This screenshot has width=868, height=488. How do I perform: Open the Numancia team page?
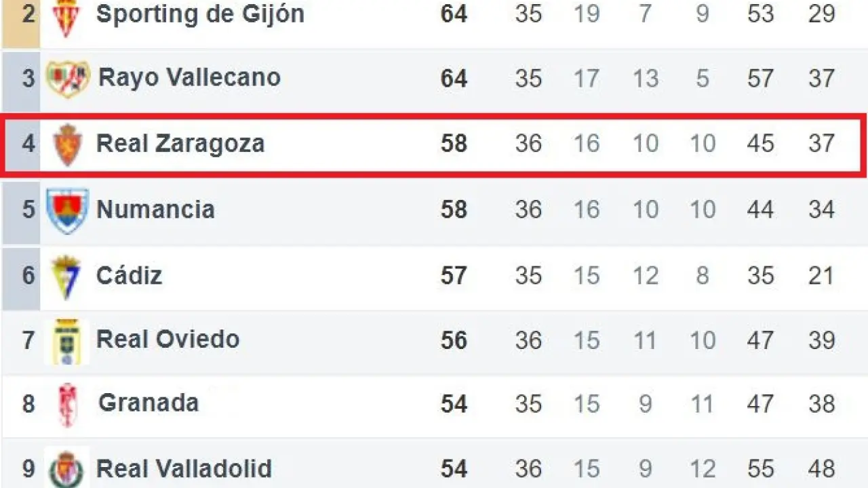(x=155, y=209)
